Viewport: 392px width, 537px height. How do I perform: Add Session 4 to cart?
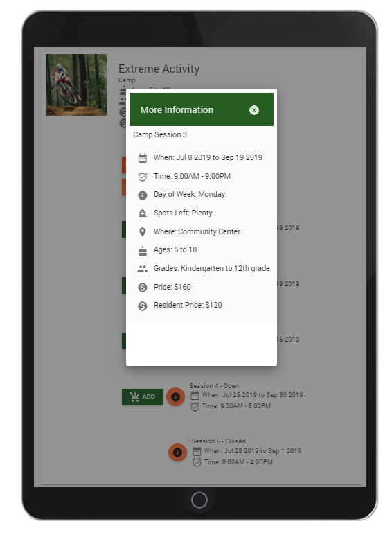[x=142, y=397]
